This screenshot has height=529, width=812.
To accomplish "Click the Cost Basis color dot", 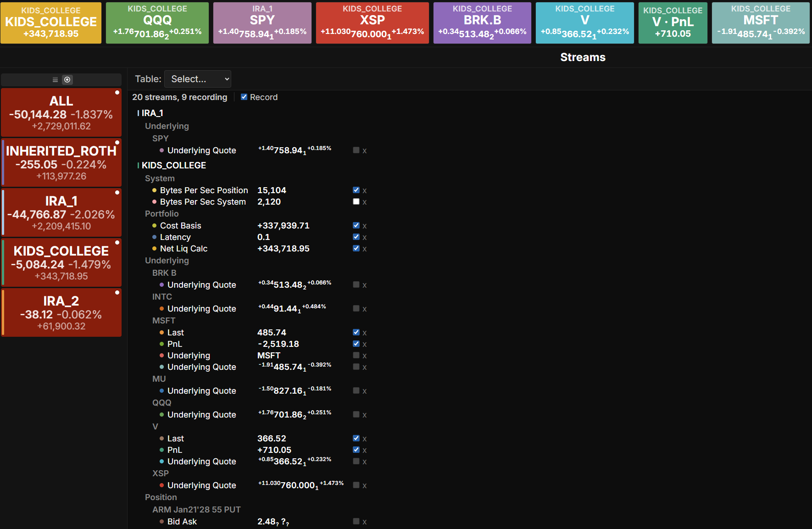I will (x=155, y=226).
